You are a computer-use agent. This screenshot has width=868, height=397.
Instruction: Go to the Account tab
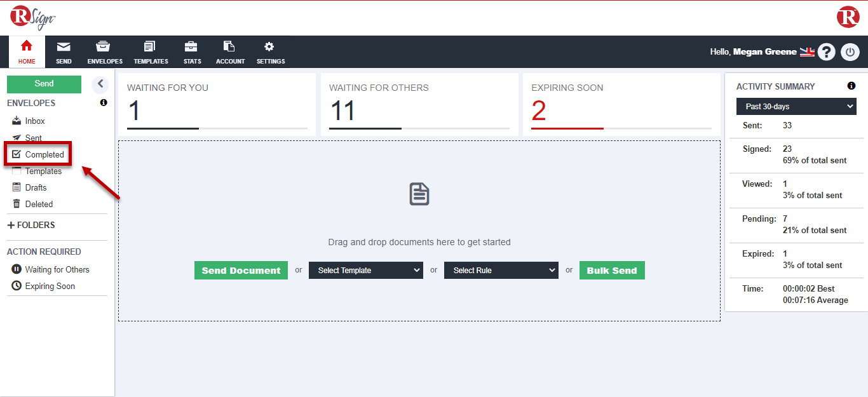230,52
